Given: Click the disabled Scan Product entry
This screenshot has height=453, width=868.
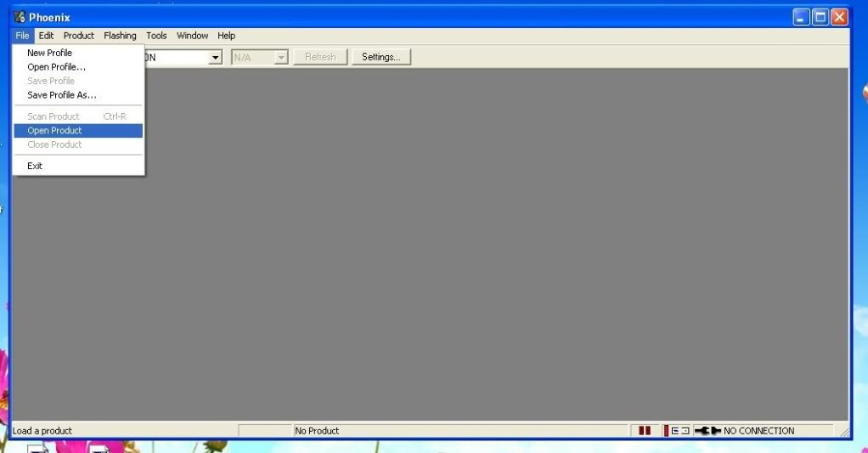Looking at the screenshot, I should 78,116.
